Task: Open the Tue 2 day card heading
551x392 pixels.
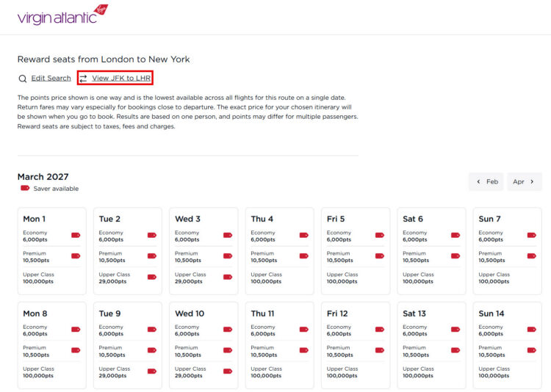Action: click(109, 219)
